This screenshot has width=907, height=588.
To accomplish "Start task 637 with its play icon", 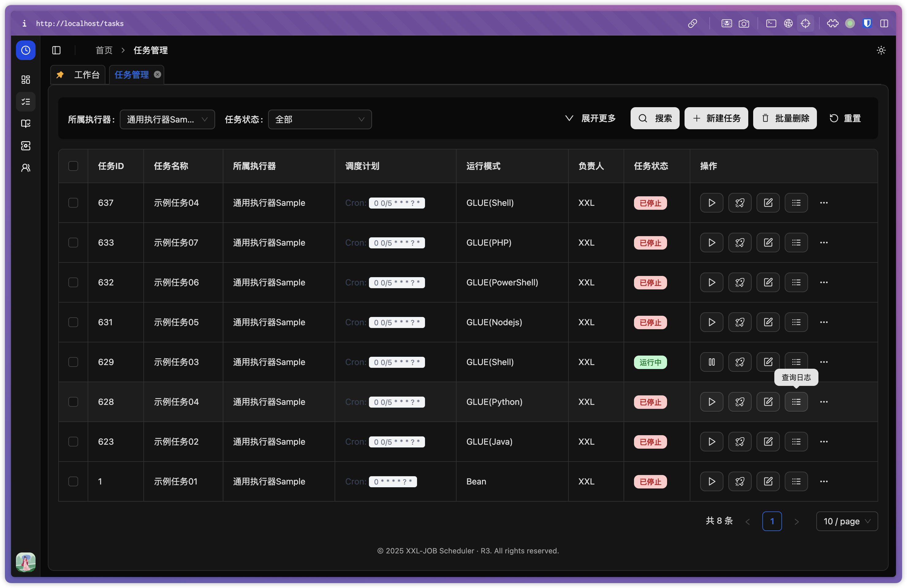I will click(x=711, y=203).
